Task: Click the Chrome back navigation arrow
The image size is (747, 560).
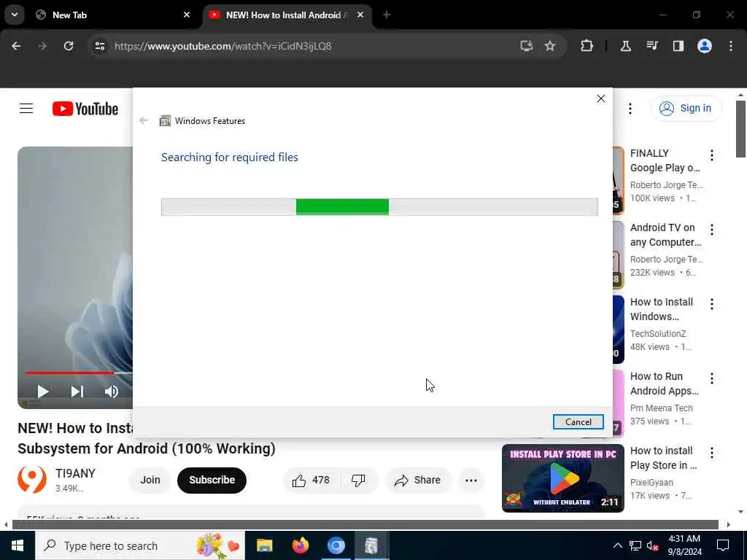Action: point(16,46)
